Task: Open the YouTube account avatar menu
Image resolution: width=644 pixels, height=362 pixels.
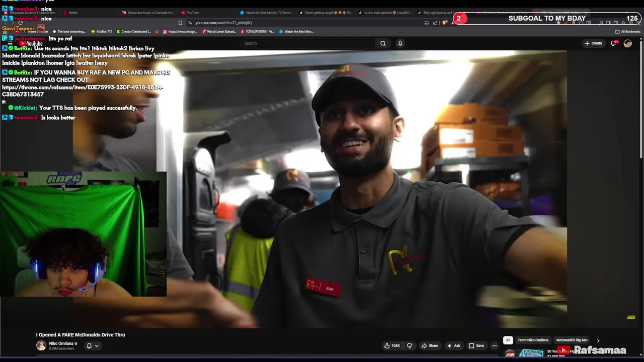Action: pos(627,43)
